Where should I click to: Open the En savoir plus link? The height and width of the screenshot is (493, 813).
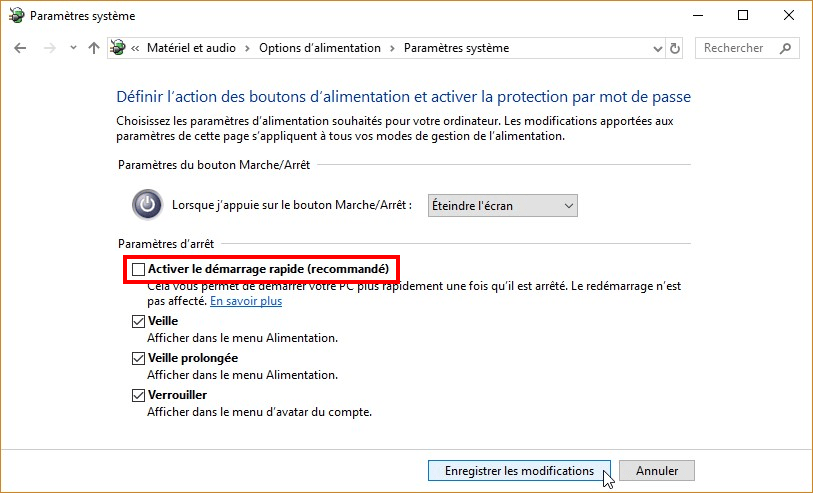(x=246, y=301)
